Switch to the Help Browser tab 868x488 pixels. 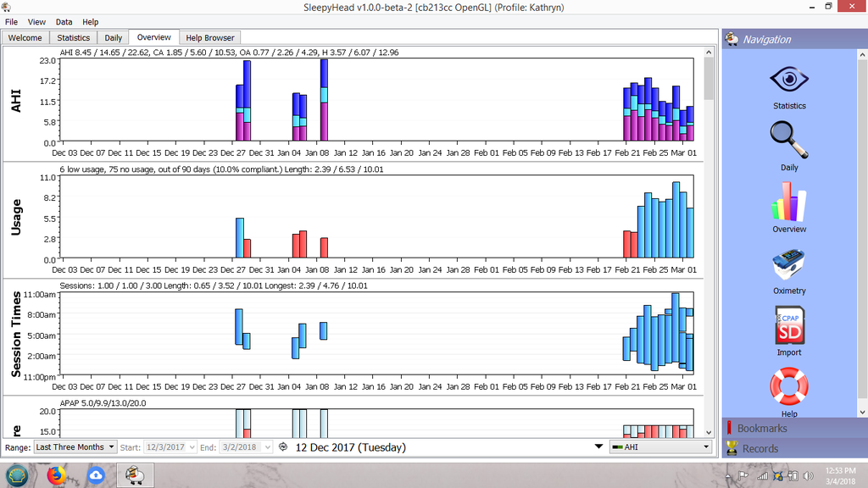coord(210,37)
